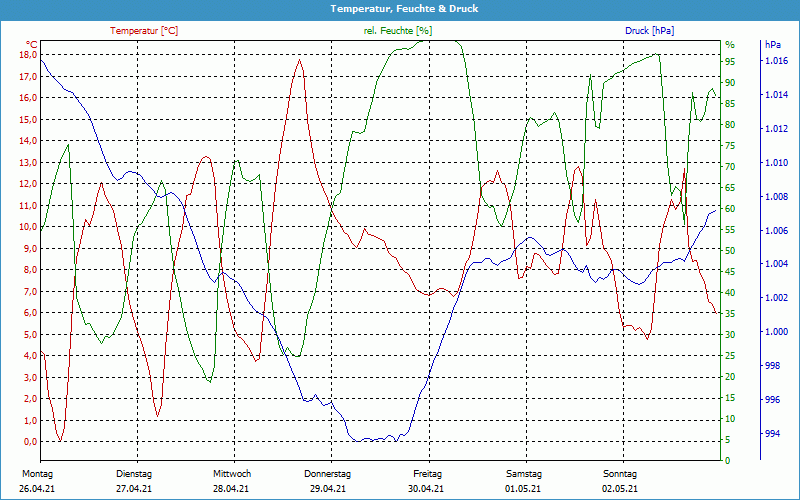Click the '1.016' pressure axis value
This screenshot has width=800, height=500.
776,61
